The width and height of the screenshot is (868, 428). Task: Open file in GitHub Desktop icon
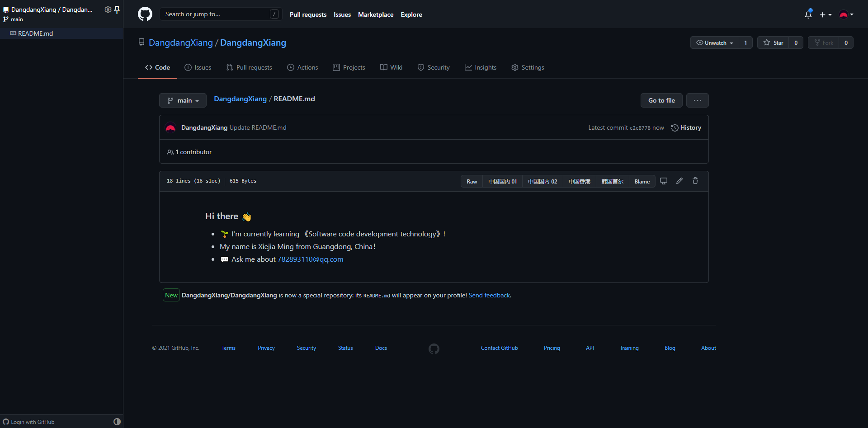coord(664,181)
